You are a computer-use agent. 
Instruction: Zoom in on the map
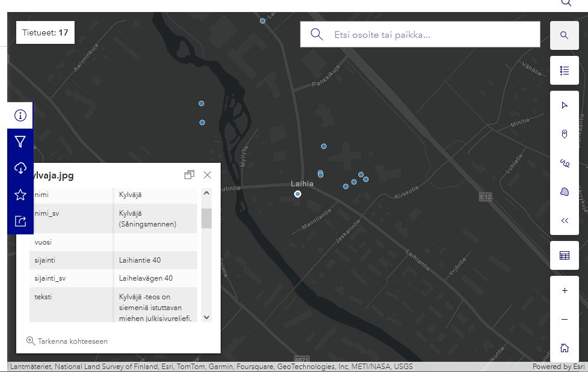564,291
